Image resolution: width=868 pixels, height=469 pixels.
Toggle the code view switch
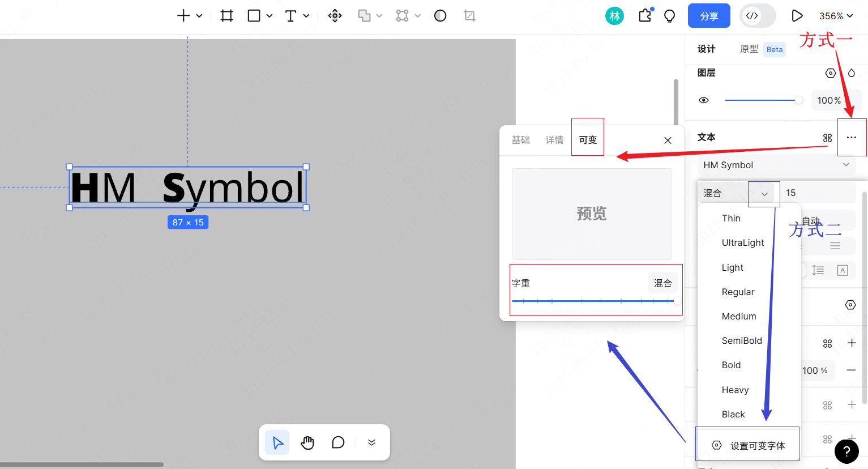[x=758, y=16]
